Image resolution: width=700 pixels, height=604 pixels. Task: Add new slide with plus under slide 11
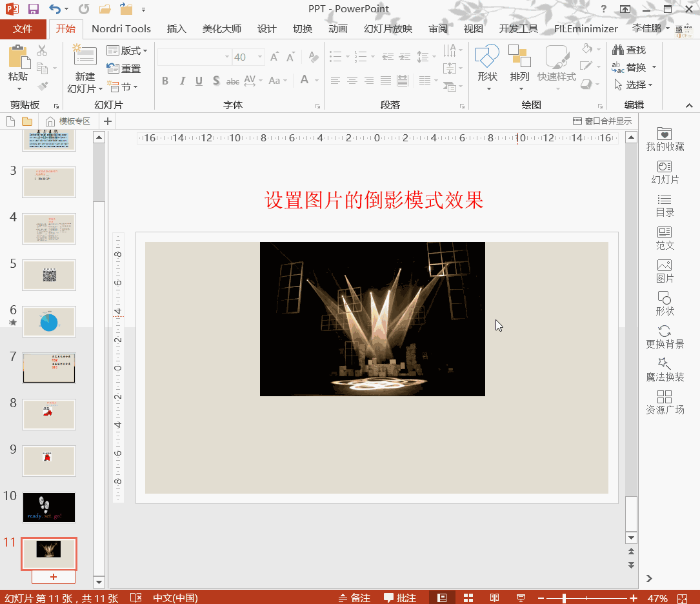tap(54, 577)
